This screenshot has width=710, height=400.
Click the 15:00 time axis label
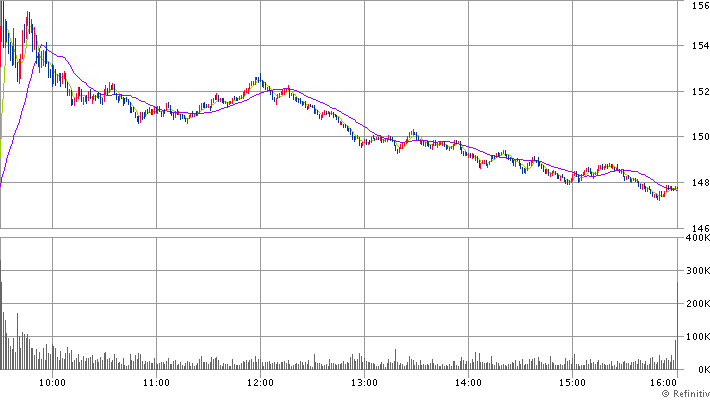[572, 382]
